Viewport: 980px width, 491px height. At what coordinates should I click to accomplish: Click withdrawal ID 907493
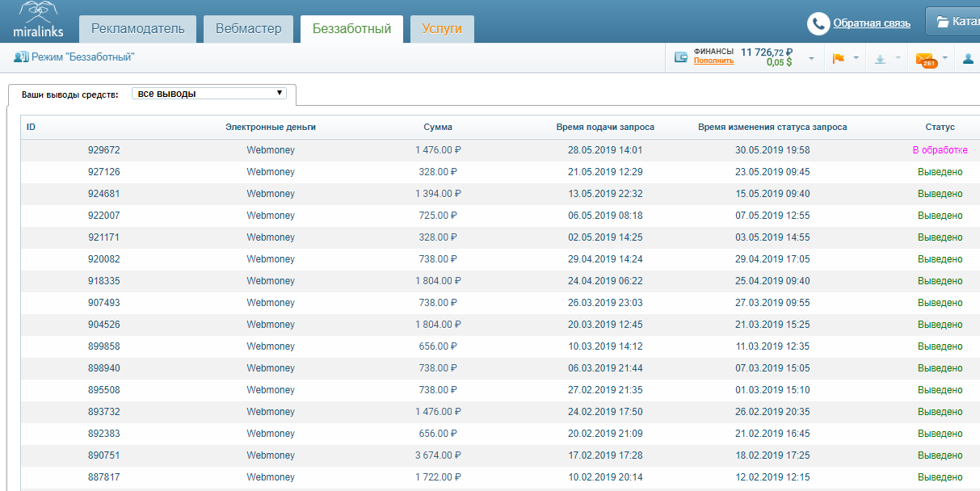click(104, 303)
